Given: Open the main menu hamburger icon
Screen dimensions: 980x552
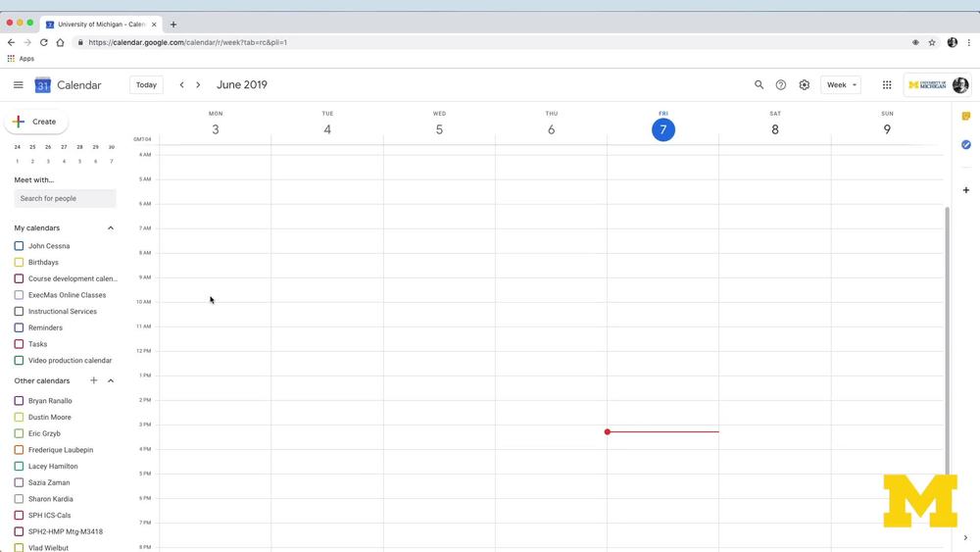Looking at the screenshot, I should (x=18, y=85).
